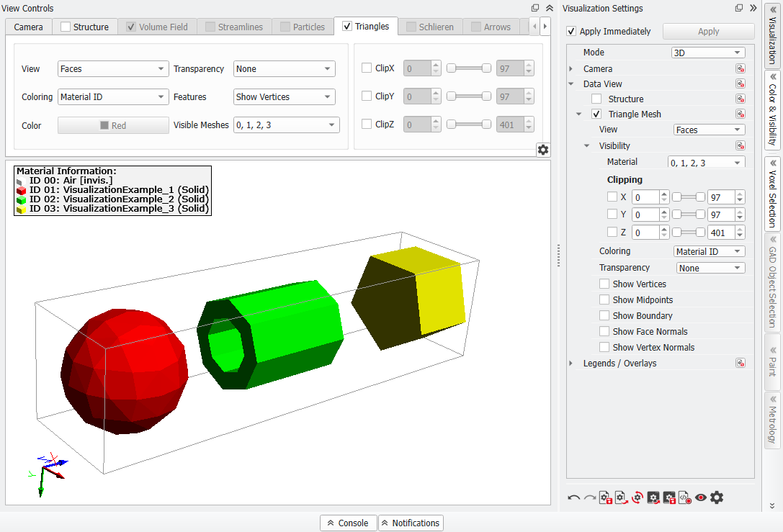This screenshot has height=532, width=783.
Task: Open the Visualization side tab
Action: (772, 35)
